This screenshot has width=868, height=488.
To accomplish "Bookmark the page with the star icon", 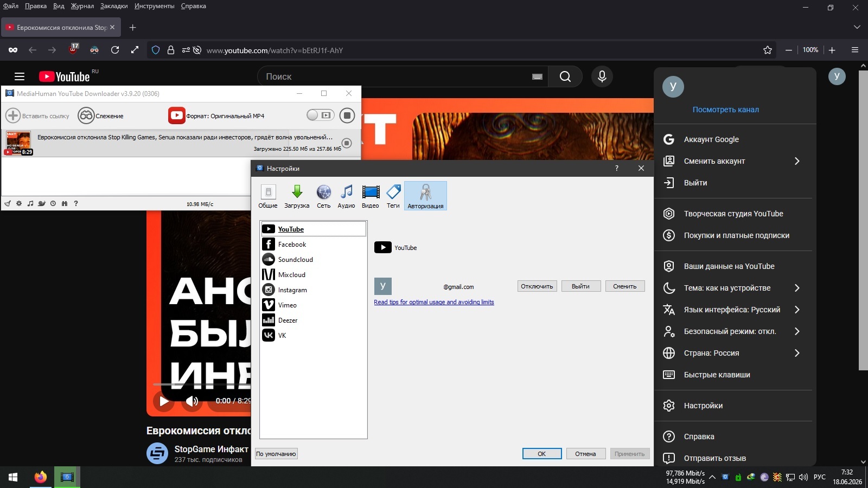I will coord(768,50).
